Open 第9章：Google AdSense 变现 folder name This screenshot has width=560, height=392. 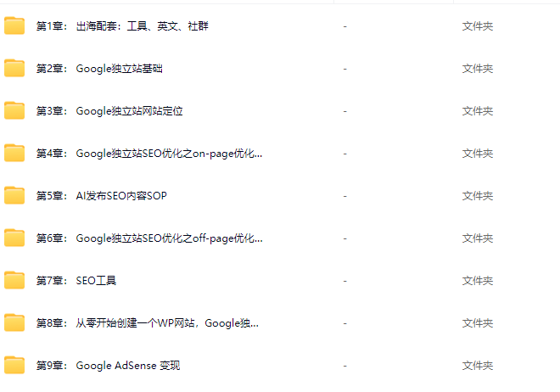click(x=108, y=366)
